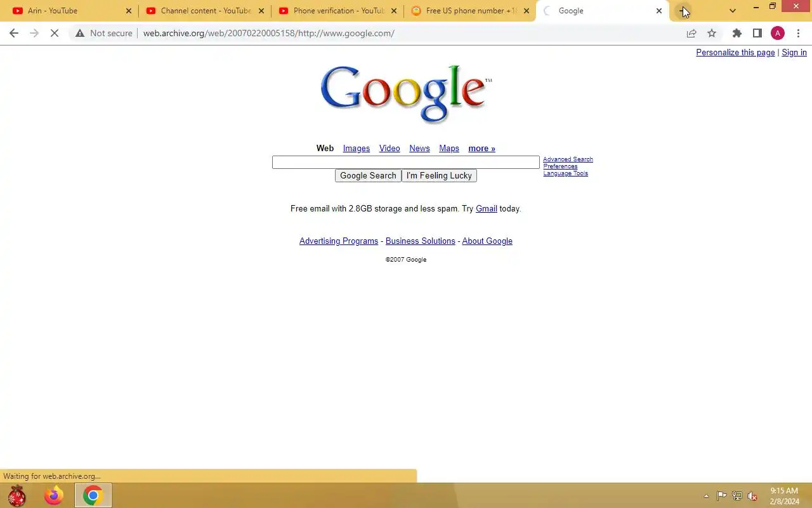Image resolution: width=812 pixels, height=508 pixels.
Task: Select the Google tab
Action: click(603, 11)
